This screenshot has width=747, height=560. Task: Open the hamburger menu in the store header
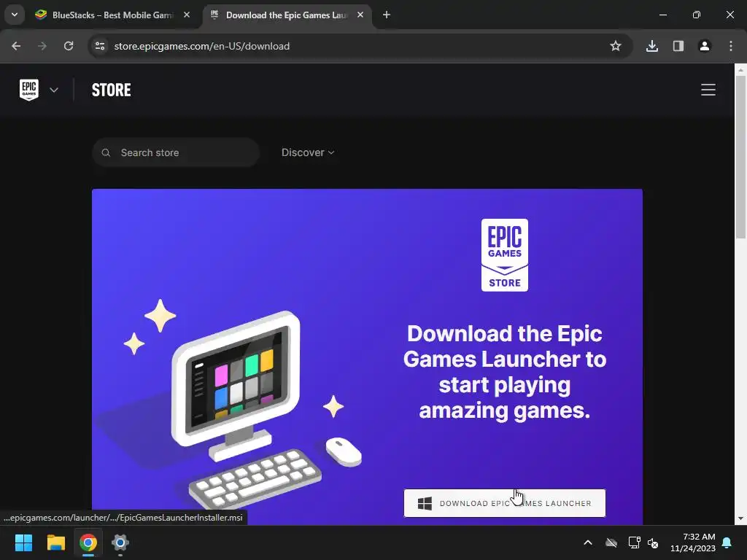click(x=708, y=90)
